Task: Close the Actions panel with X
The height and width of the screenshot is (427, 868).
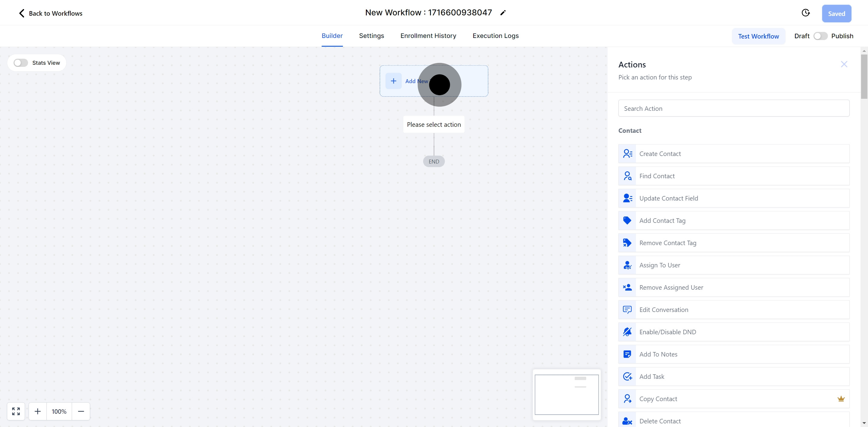Action: click(x=844, y=64)
